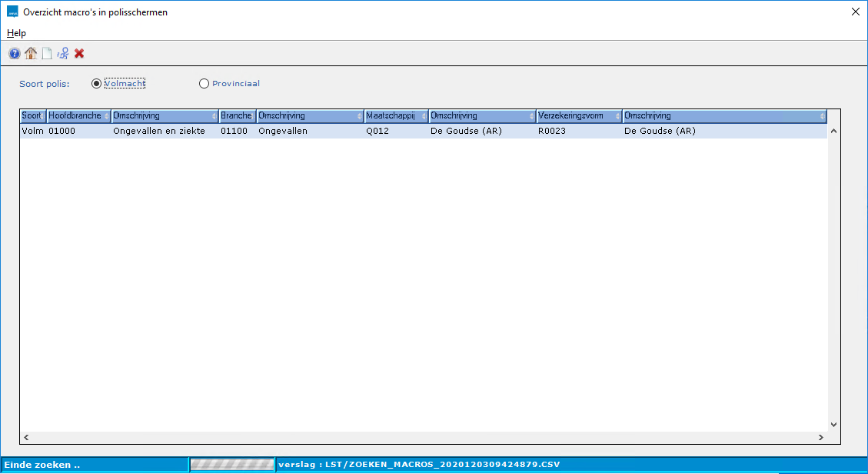868x474 pixels.
Task: Click the red X exit icon
Action: (79, 53)
